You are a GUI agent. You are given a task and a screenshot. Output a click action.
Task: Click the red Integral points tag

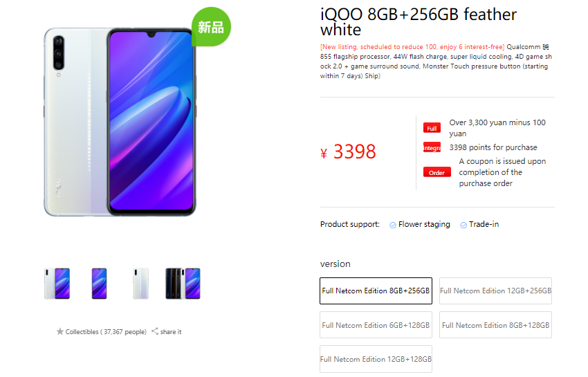pyautogui.click(x=432, y=147)
